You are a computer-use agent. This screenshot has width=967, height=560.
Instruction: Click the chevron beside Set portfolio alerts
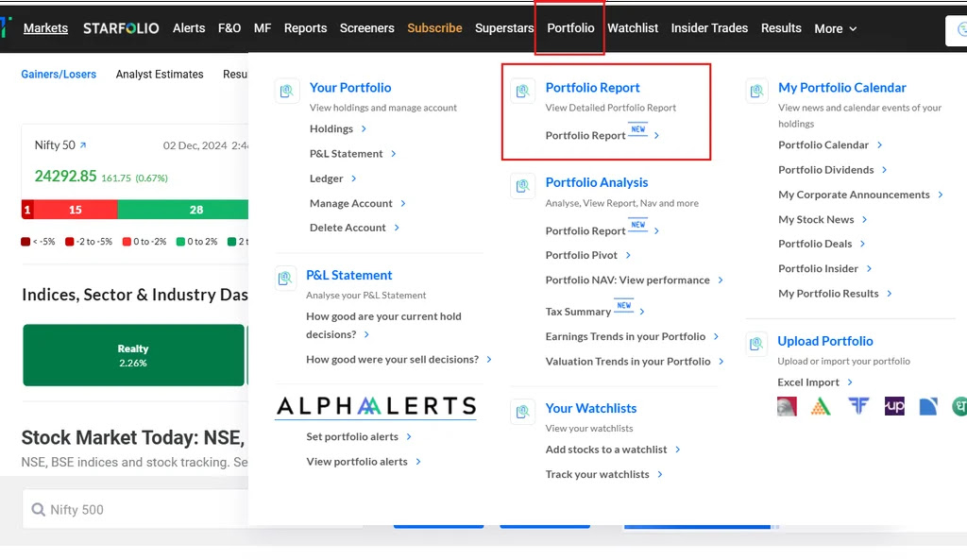click(409, 436)
